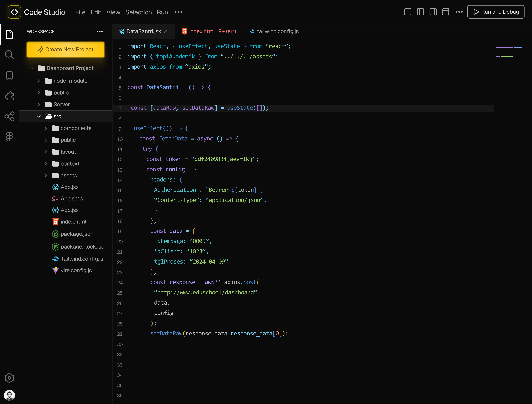Collapse the Dashboard Project folder
Image resolution: width=532 pixels, height=404 pixels.
point(32,68)
